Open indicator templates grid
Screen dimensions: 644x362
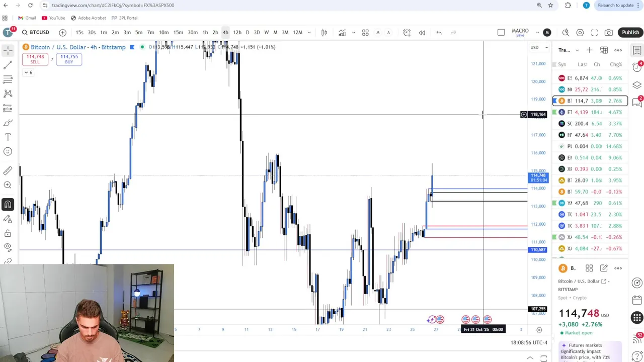(365, 33)
